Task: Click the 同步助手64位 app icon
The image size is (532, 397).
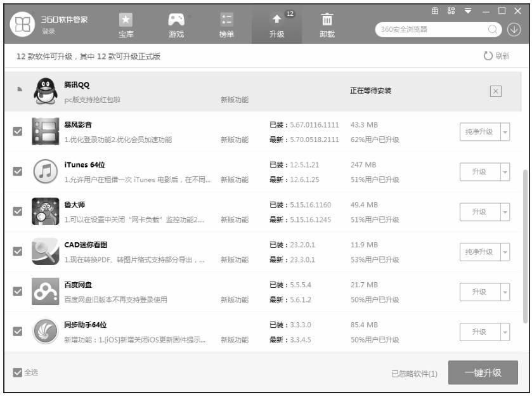Action: (45, 331)
